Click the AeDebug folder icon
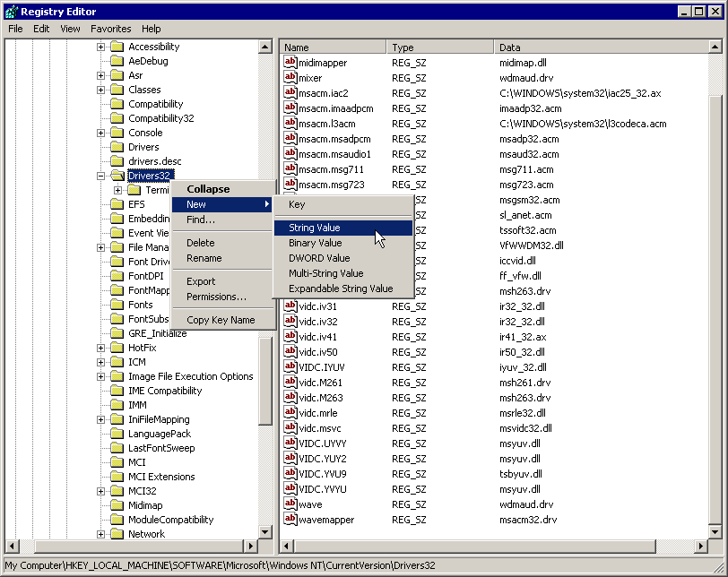This screenshot has height=577, width=728. point(117,61)
